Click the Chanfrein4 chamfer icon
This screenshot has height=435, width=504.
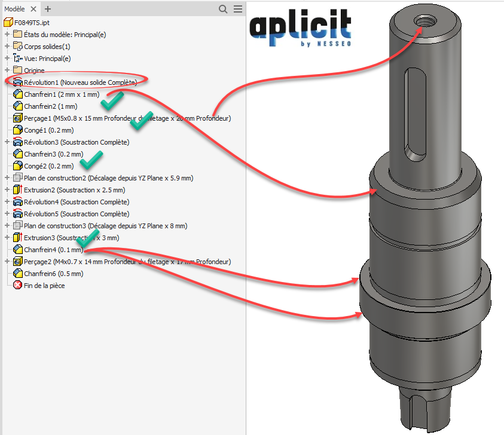pos(18,249)
